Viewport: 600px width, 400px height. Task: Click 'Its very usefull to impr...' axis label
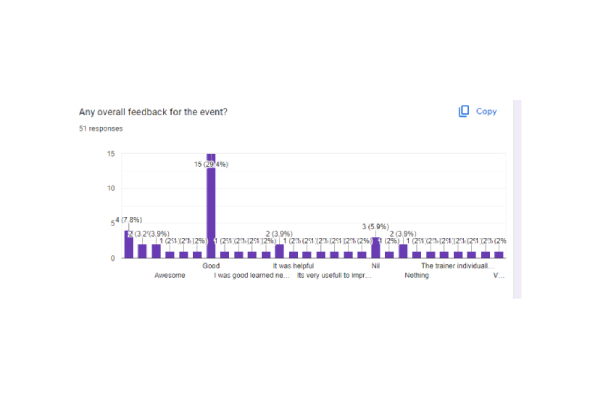point(334,275)
